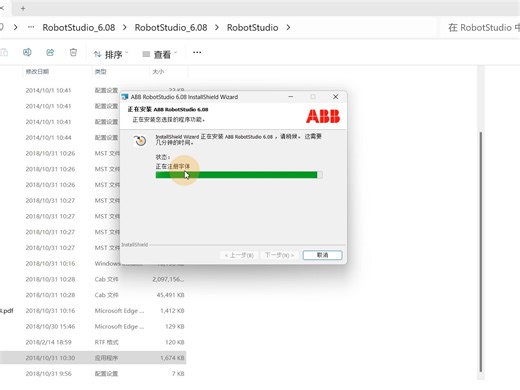Image resolution: width=520 pixels, height=390 pixels.
Task: Sort by the 大小 column header
Action: tap(158, 72)
